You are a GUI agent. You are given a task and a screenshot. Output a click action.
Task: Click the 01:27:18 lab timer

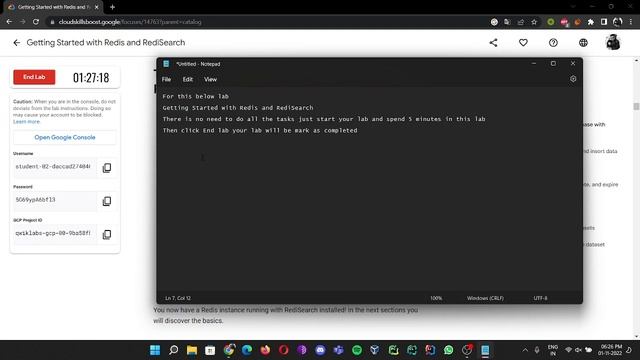tap(91, 78)
